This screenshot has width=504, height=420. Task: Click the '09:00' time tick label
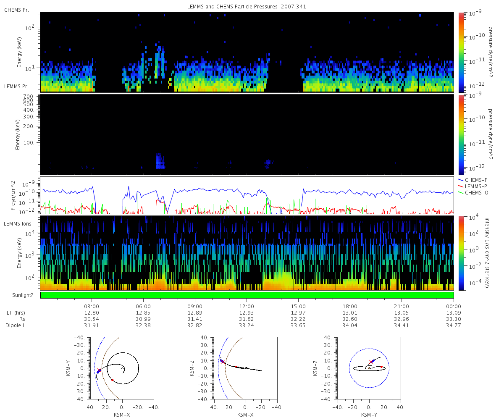(195, 306)
